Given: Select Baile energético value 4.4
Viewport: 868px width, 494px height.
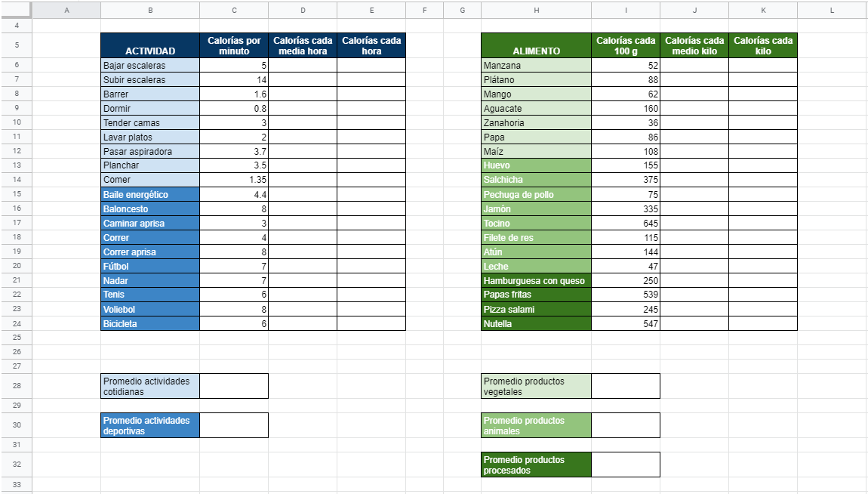Looking at the screenshot, I should [234, 194].
